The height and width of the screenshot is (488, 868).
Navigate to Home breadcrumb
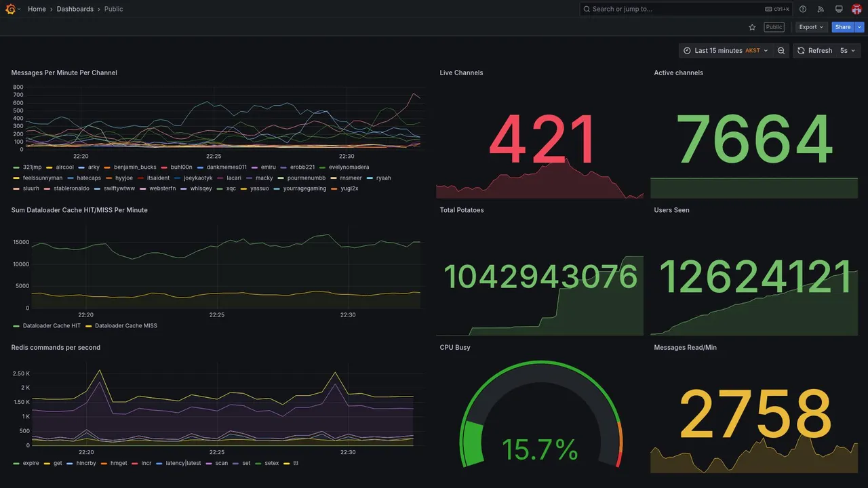(x=37, y=9)
